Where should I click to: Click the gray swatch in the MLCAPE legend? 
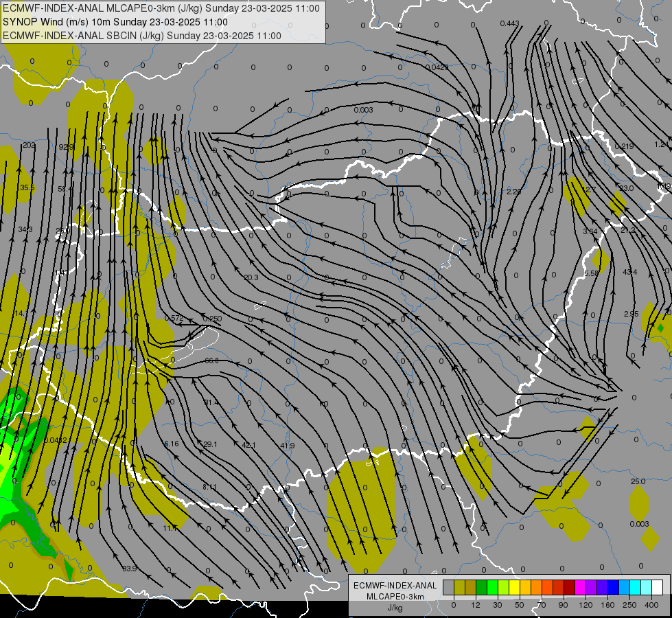[448, 588]
